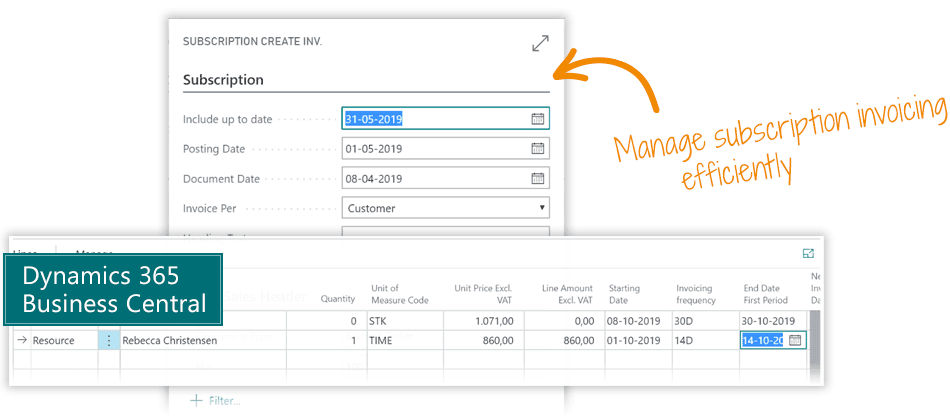The image size is (950, 419).
Task: Click the Unit of Measure Code header
Action: tap(400, 294)
